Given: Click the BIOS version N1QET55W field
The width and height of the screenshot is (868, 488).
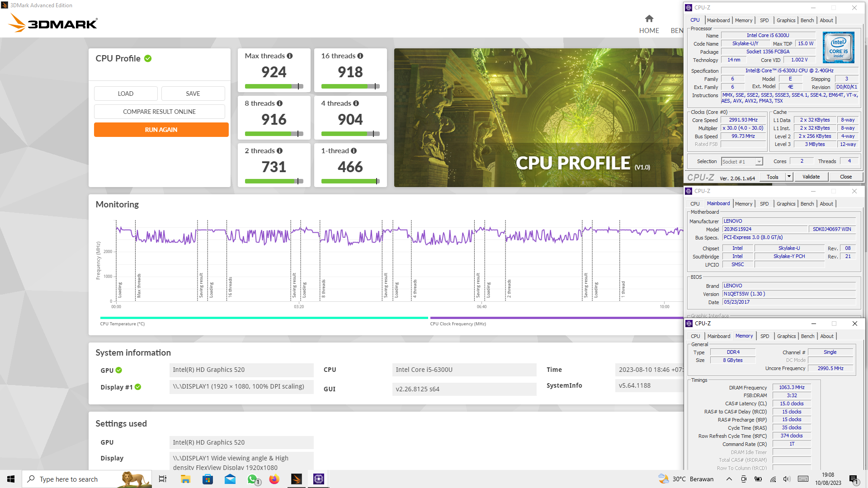Looking at the screenshot, I should [x=789, y=294].
